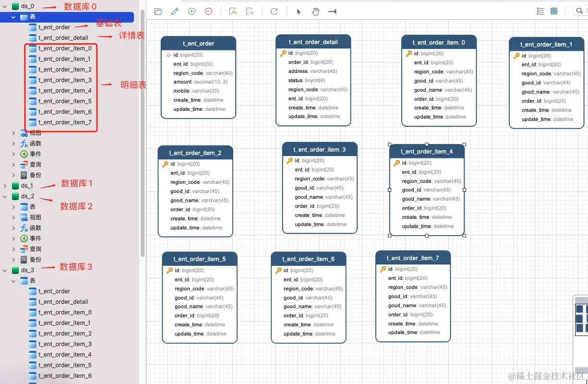Image resolution: width=588 pixels, height=384 pixels.
Task: Select t_ent_order_item_2 under ds_3
Action: 65,334
